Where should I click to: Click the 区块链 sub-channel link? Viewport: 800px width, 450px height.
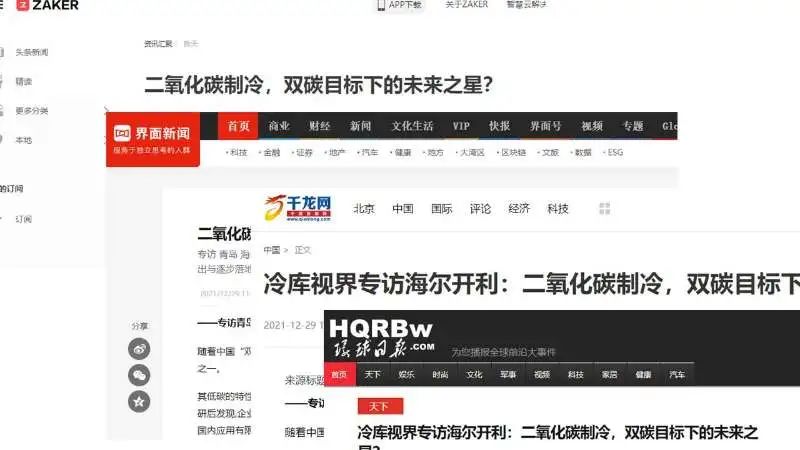point(512,153)
